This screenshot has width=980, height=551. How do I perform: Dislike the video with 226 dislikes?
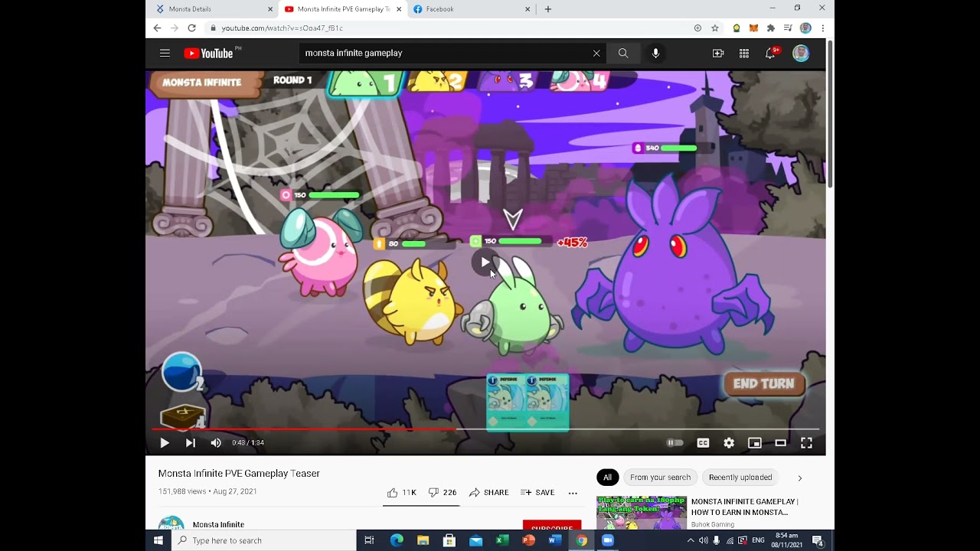(x=443, y=492)
